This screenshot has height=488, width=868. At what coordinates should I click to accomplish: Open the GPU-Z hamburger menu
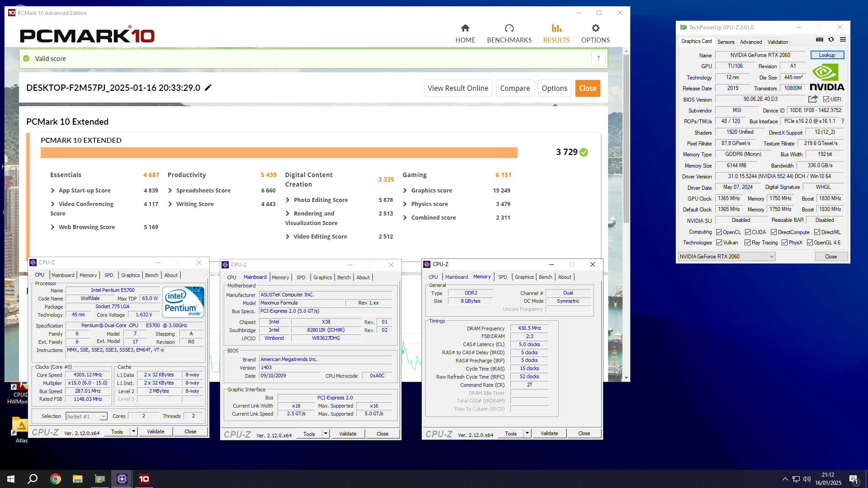[x=843, y=40]
